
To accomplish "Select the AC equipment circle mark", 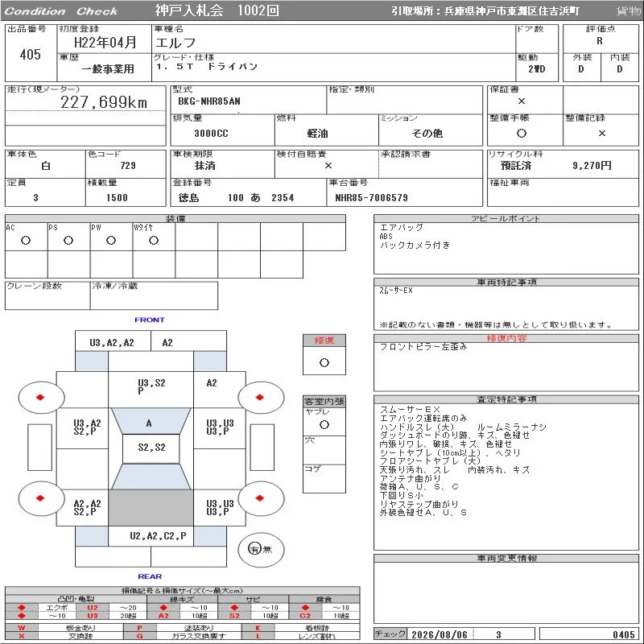I will point(26,240).
